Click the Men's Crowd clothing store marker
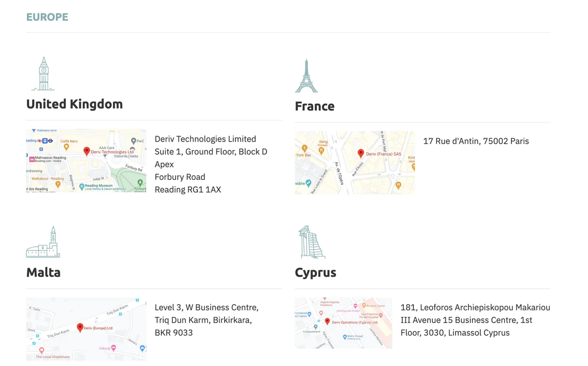 pos(345,337)
